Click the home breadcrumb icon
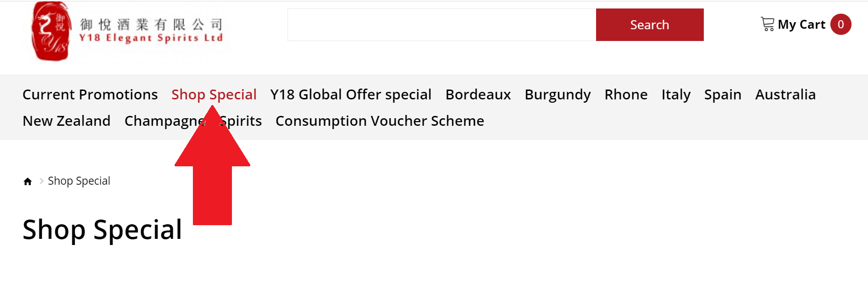868x302 pixels. click(x=28, y=181)
